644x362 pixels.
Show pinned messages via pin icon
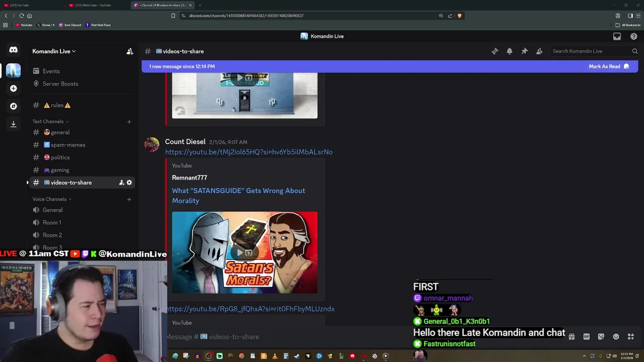524,51
